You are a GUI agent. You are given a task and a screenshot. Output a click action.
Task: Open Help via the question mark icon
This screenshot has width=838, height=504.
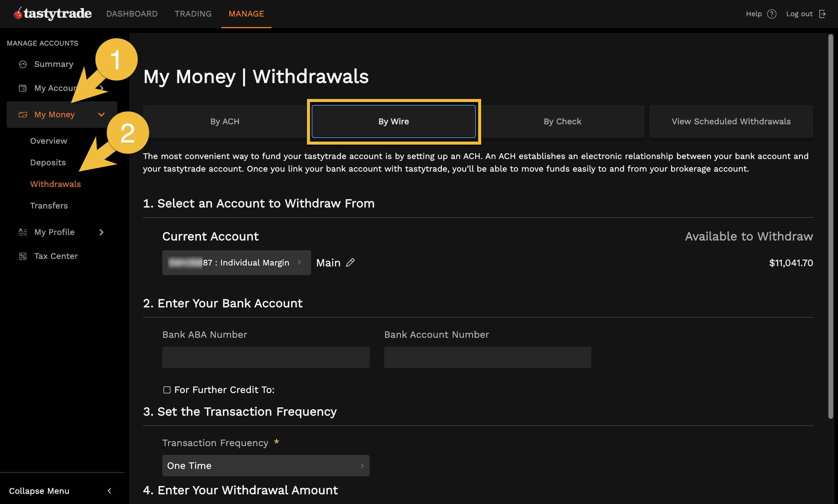[772, 14]
